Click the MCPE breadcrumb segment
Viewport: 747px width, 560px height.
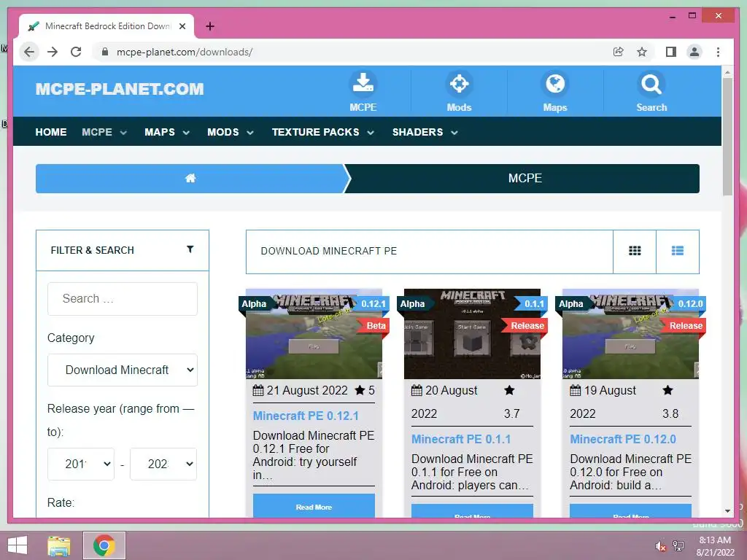tap(525, 178)
